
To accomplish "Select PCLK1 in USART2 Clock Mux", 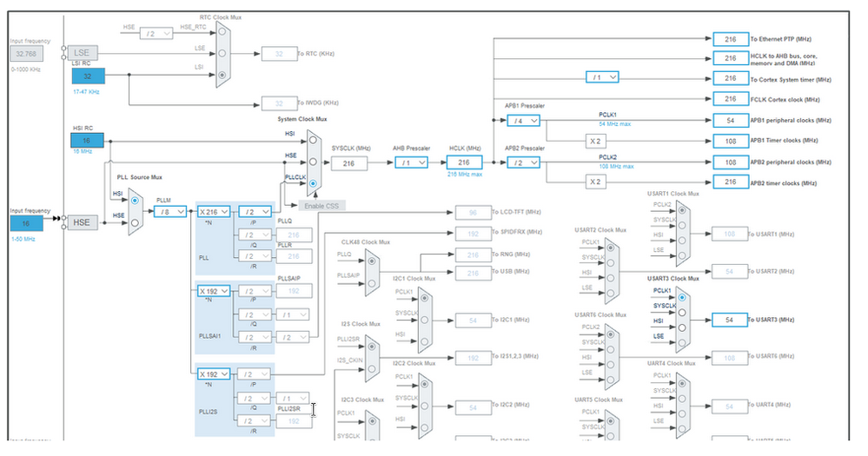I will pos(610,248).
